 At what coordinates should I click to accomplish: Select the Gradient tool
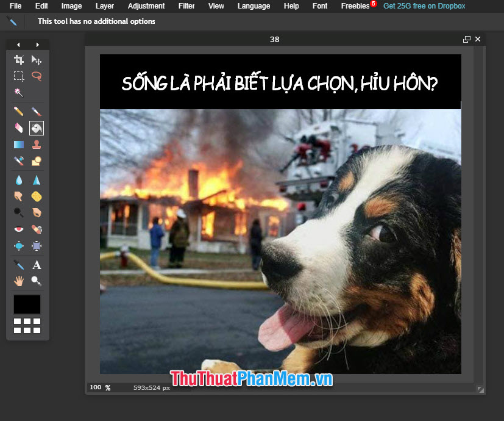19,145
